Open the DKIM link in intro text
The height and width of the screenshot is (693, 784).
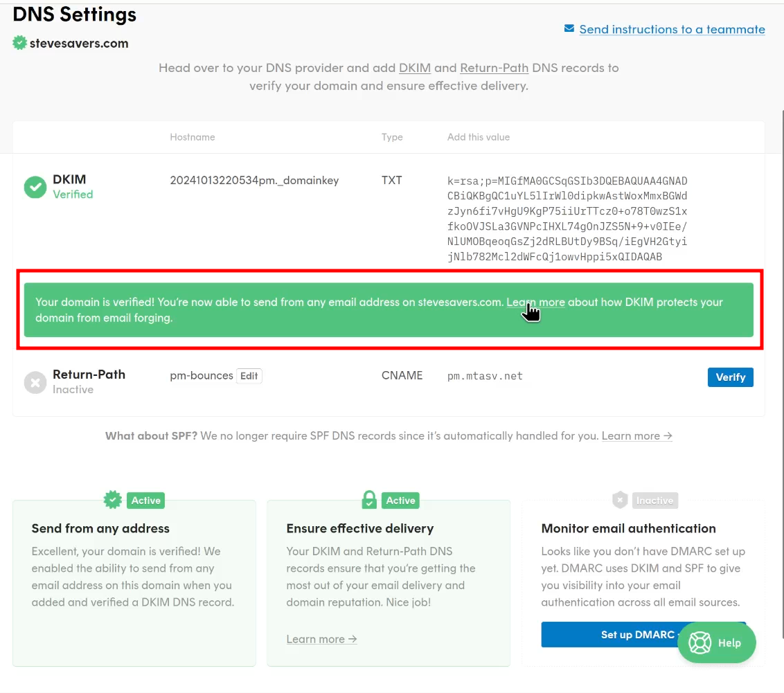414,68
